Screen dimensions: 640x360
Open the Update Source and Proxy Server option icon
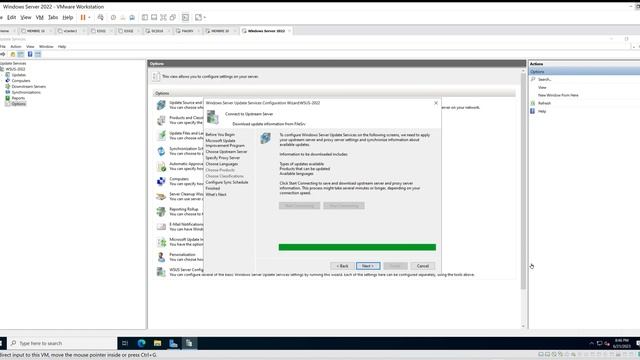pyautogui.click(x=161, y=105)
